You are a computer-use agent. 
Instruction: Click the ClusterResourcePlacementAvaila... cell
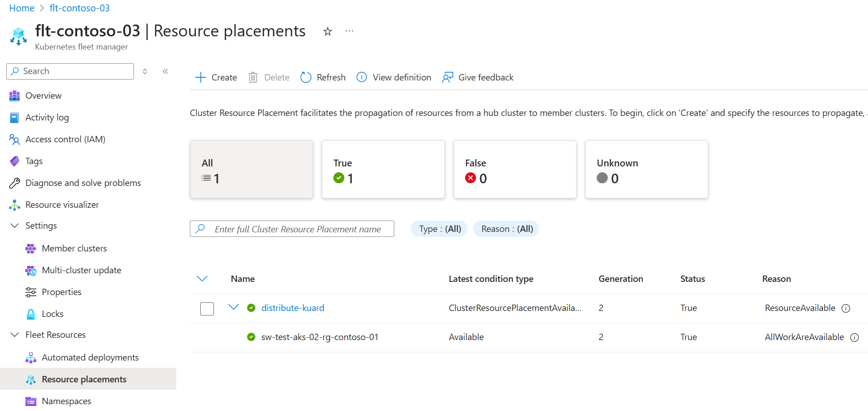[x=515, y=308]
